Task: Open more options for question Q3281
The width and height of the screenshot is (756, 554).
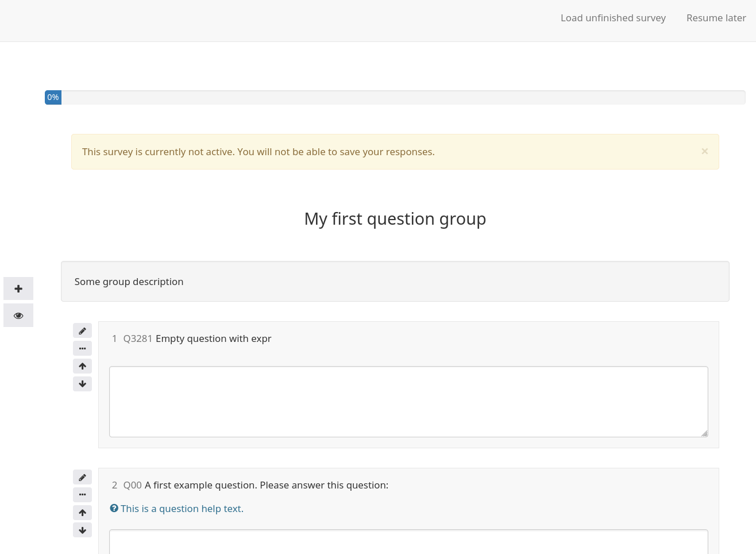Action: 82,348
